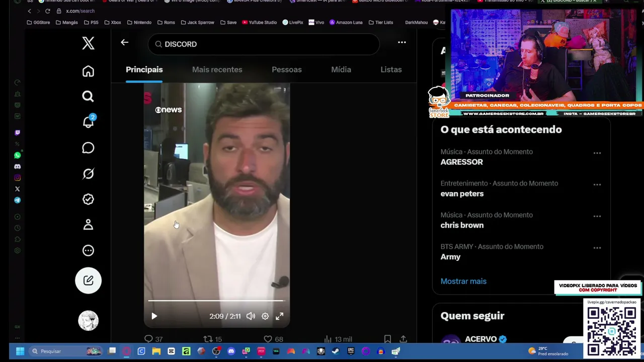The height and width of the screenshot is (362, 644).
Task: Open the Profile person icon
Action: tap(88, 225)
